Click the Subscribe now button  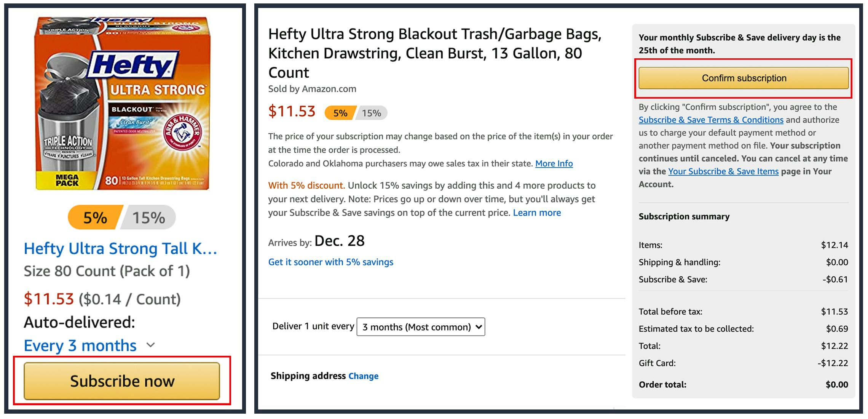122,381
